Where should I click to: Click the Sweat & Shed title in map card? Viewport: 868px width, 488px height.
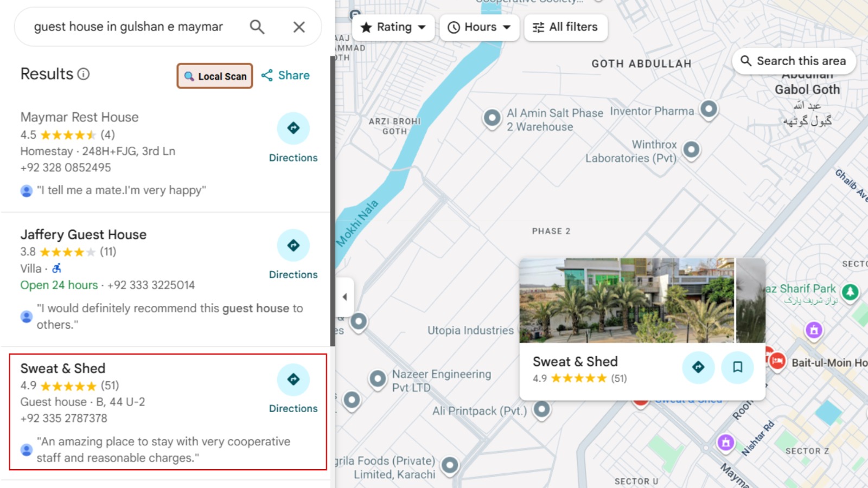click(575, 362)
